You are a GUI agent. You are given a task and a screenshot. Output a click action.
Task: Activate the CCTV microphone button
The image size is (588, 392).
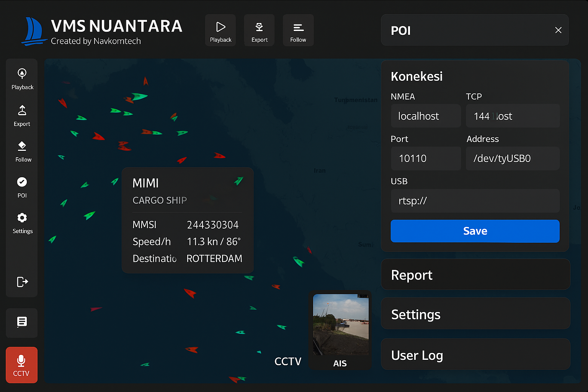click(x=21, y=365)
